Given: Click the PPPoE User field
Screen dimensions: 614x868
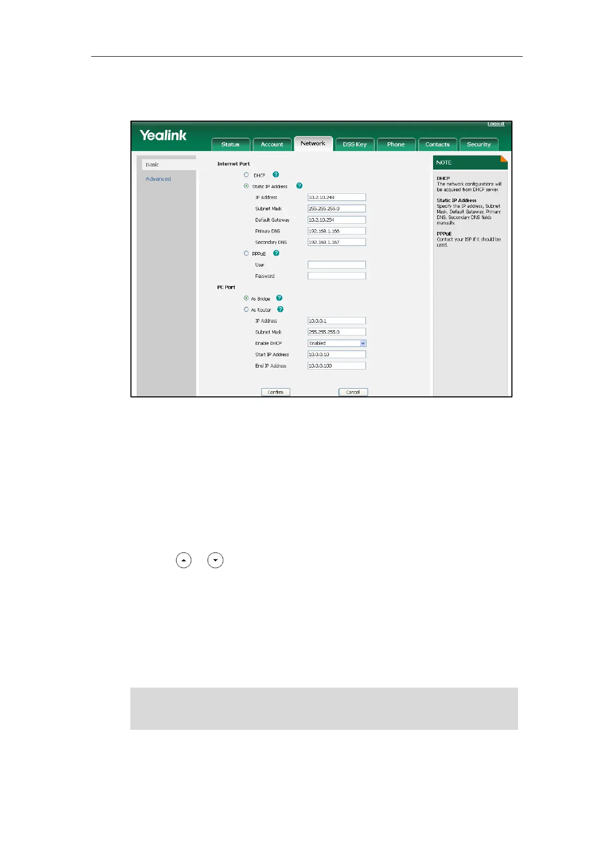Looking at the screenshot, I should [337, 264].
